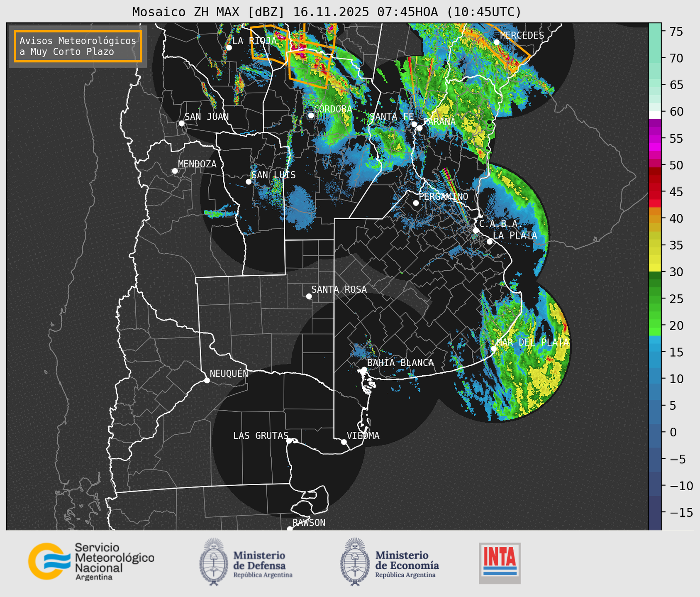The image size is (700, 597).
Task: Click the BAHÍA BLANCA label text
Action: [400, 363]
